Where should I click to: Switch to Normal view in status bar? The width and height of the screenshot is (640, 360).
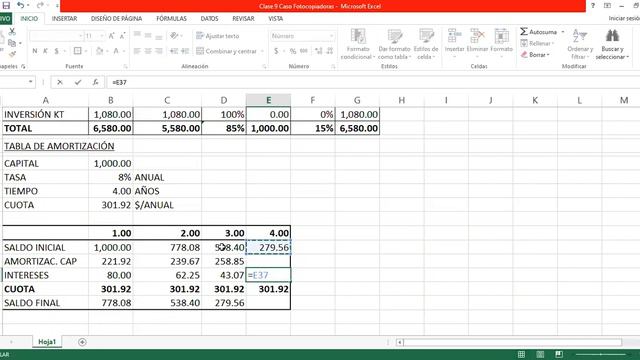521,354
